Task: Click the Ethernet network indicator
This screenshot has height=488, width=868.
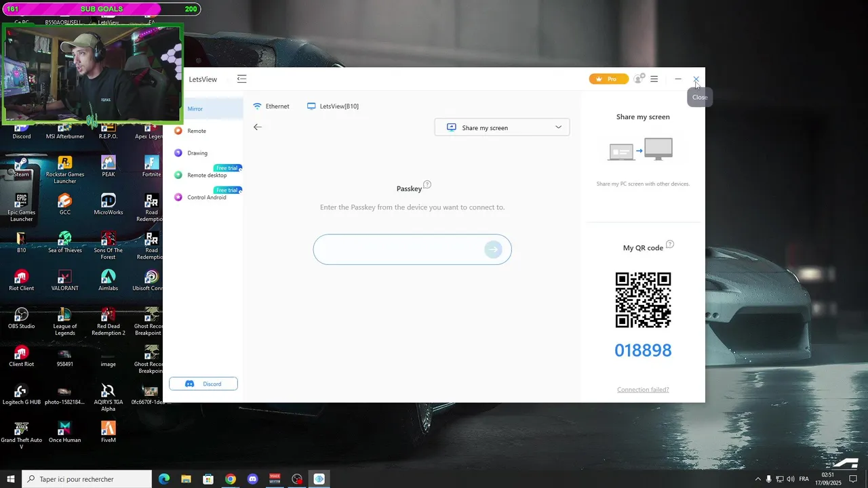Action: 271,106
